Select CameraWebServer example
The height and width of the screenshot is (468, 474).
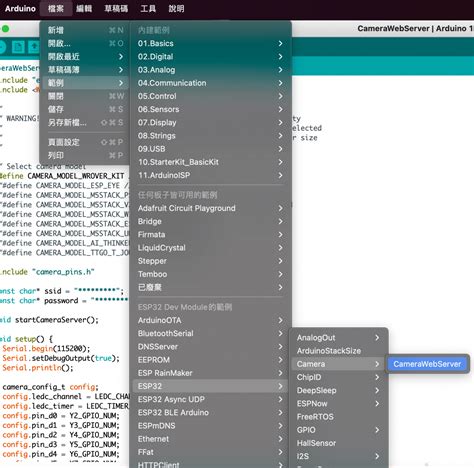(427, 364)
